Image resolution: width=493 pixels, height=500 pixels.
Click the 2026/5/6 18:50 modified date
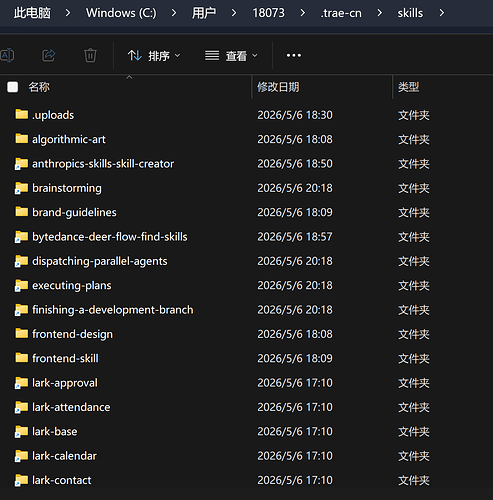click(x=295, y=164)
